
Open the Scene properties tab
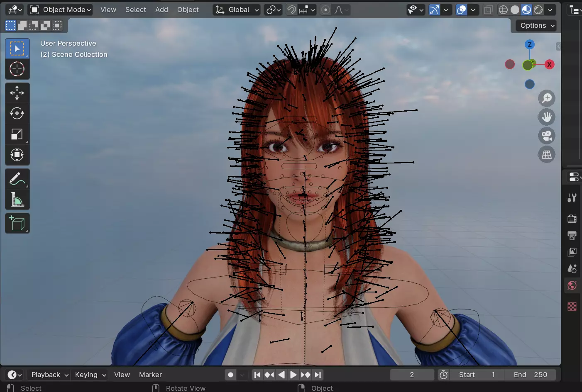[572, 269]
